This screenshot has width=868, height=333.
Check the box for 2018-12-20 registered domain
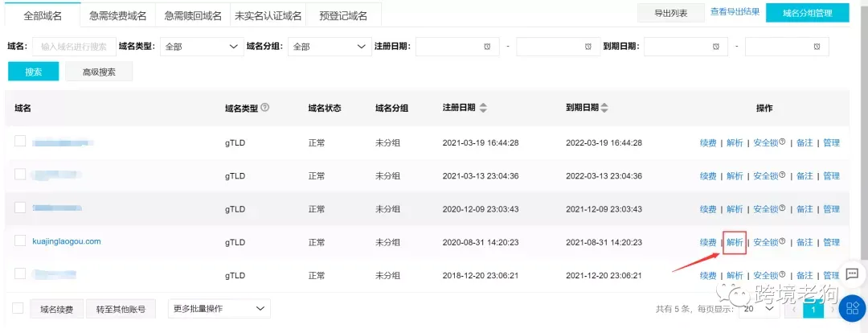tap(20, 273)
